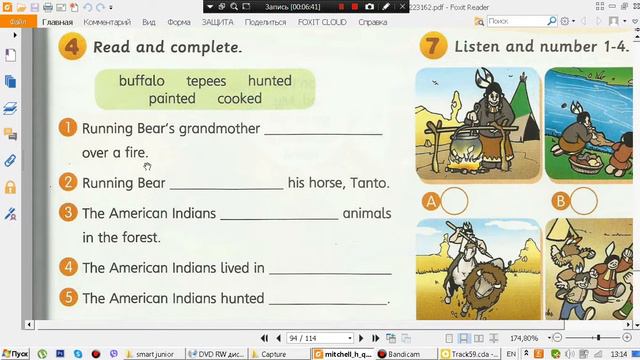Go to the last page button
640x360 pixels.
pos(376,338)
